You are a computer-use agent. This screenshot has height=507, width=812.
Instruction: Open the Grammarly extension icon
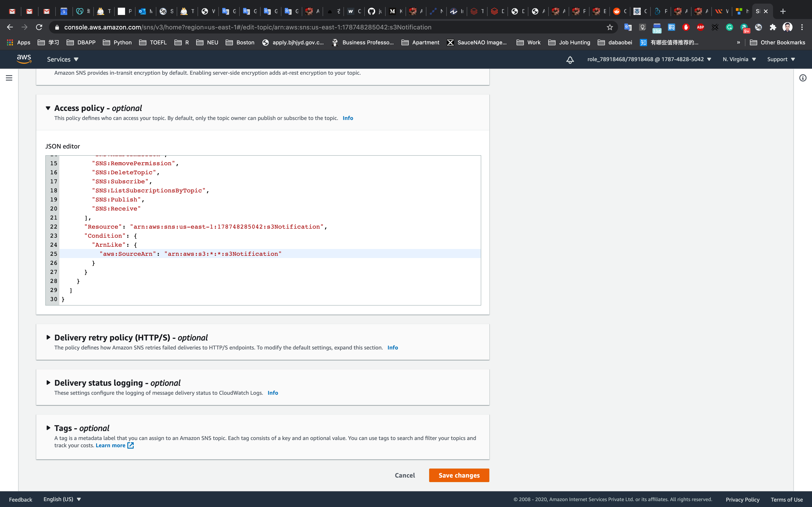[729, 27]
